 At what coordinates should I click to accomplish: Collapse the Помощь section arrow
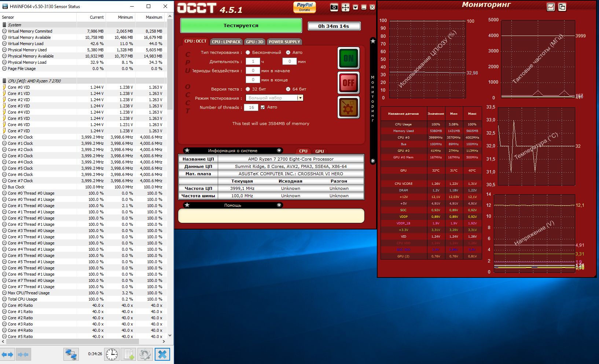point(279,205)
